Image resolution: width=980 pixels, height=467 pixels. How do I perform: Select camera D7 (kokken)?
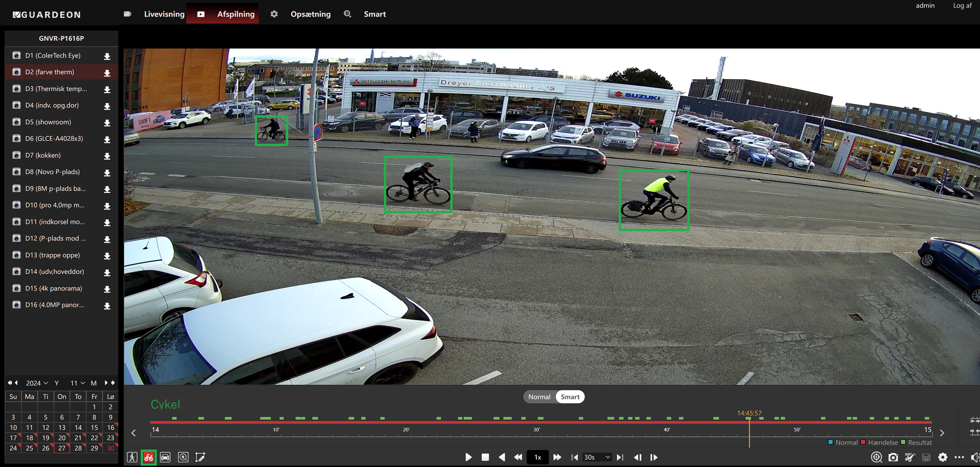point(43,155)
